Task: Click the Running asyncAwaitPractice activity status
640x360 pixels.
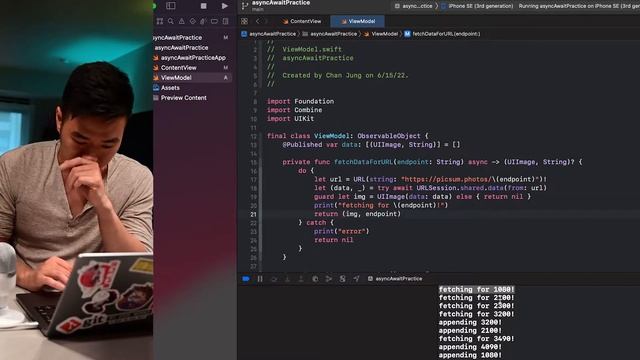Action: 579,6
